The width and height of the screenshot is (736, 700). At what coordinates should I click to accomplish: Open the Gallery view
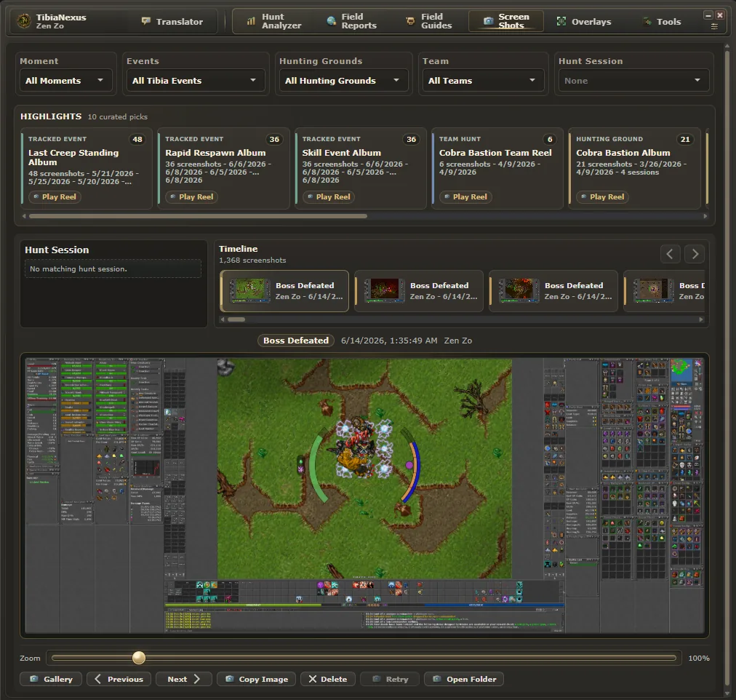51,679
